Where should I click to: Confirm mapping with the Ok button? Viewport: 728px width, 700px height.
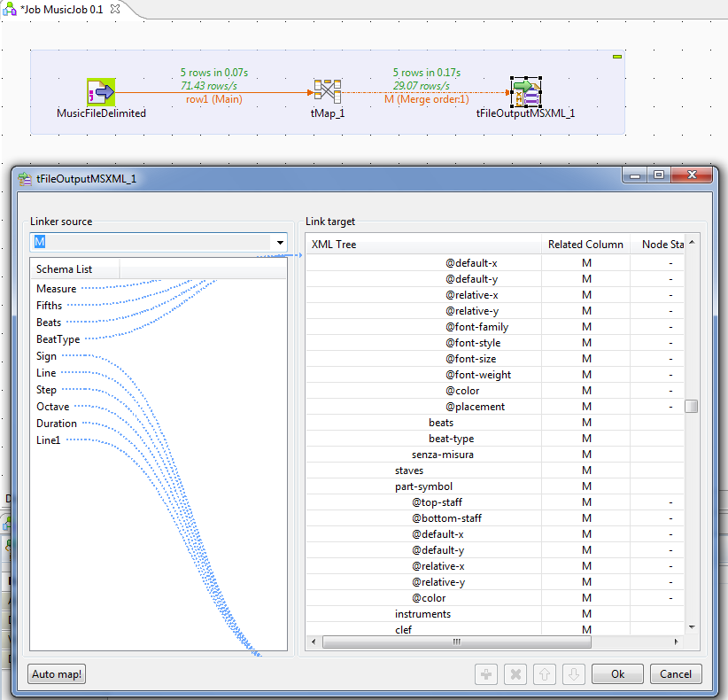(617, 674)
